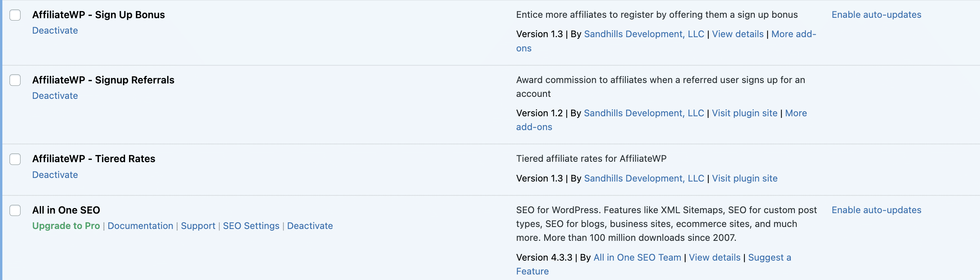
Task: Deactivate the AffiliateWP - Signup Referrals plugin
Action: pyautogui.click(x=55, y=96)
